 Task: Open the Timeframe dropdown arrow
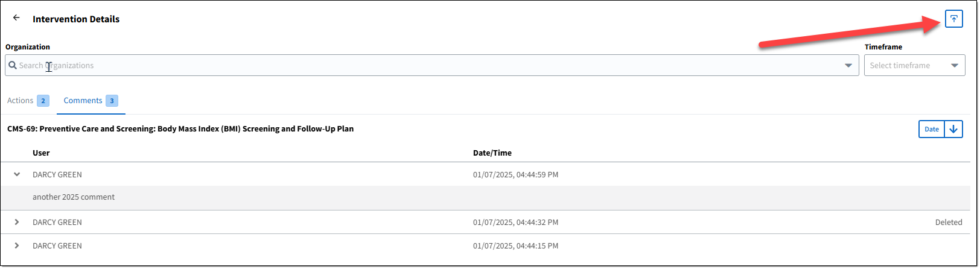(x=955, y=65)
